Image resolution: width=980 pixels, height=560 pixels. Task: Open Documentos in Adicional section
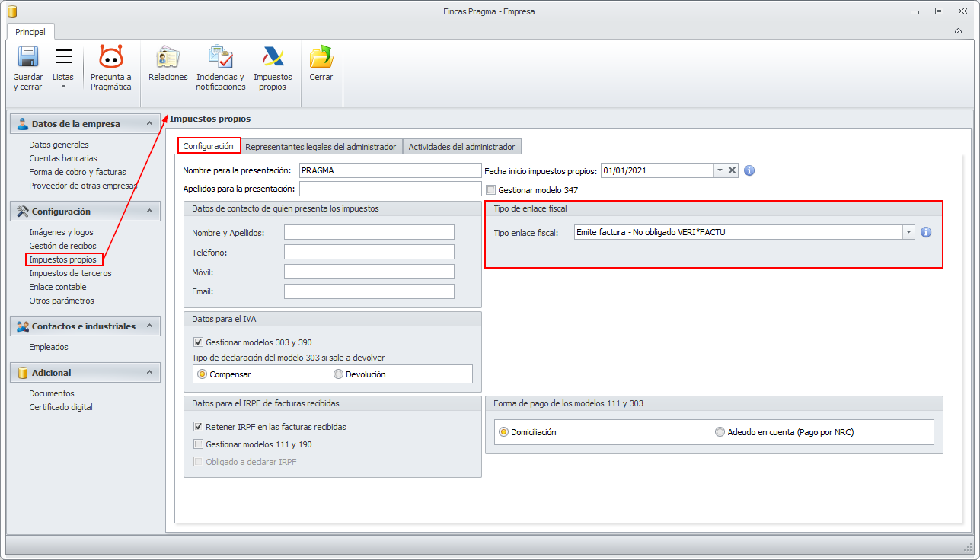coord(52,393)
